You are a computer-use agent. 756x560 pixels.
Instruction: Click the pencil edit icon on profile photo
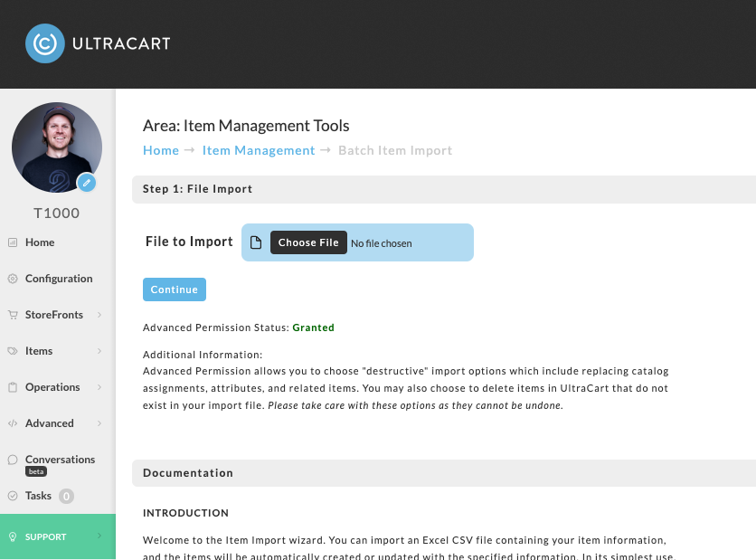[x=87, y=183]
